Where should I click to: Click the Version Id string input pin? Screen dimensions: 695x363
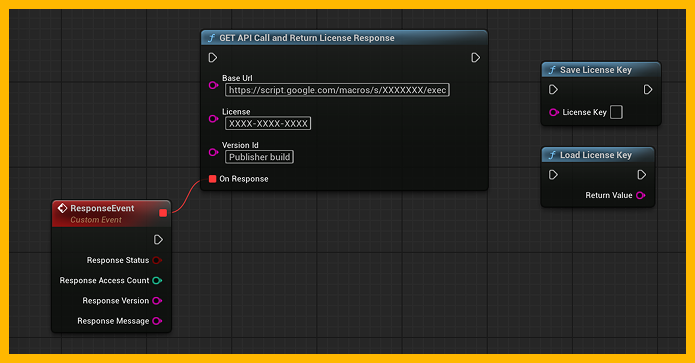(x=213, y=152)
